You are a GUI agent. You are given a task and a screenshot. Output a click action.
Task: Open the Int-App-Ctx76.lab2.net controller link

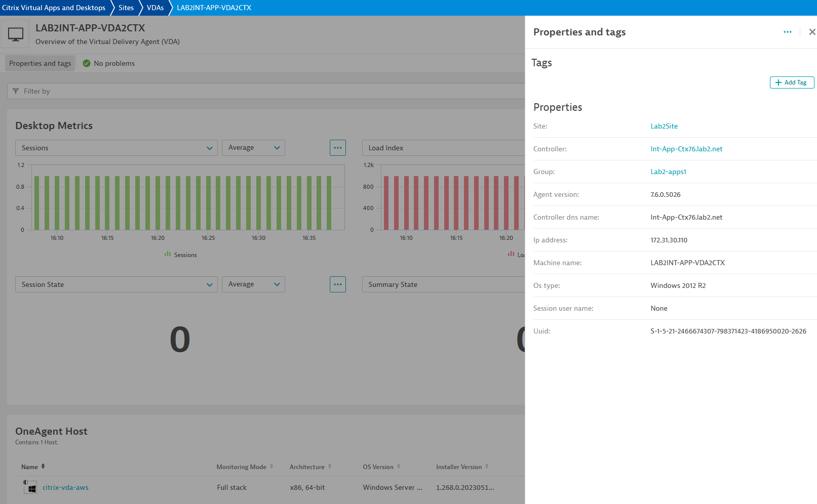pyautogui.click(x=686, y=149)
